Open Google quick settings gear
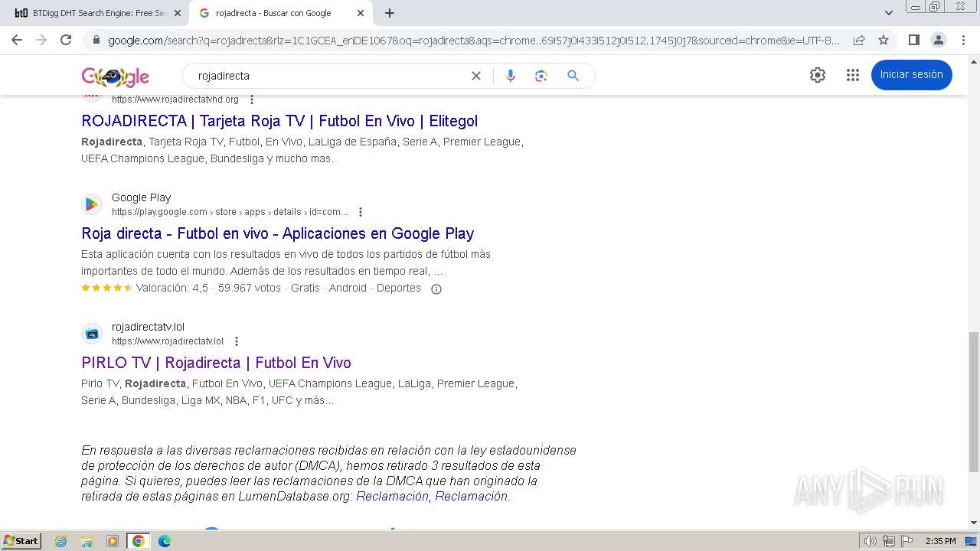This screenshot has width=980, height=551. coord(818,74)
